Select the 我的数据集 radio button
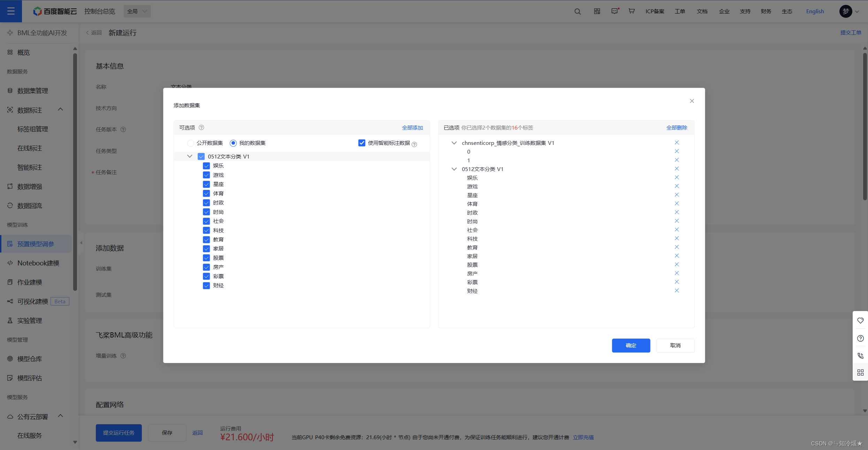Viewport: 868px width, 450px height. pyautogui.click(x=233, y=143)
